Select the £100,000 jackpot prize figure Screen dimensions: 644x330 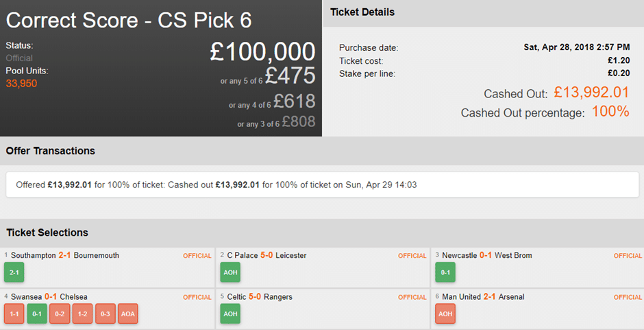click(x=262, y=51)
